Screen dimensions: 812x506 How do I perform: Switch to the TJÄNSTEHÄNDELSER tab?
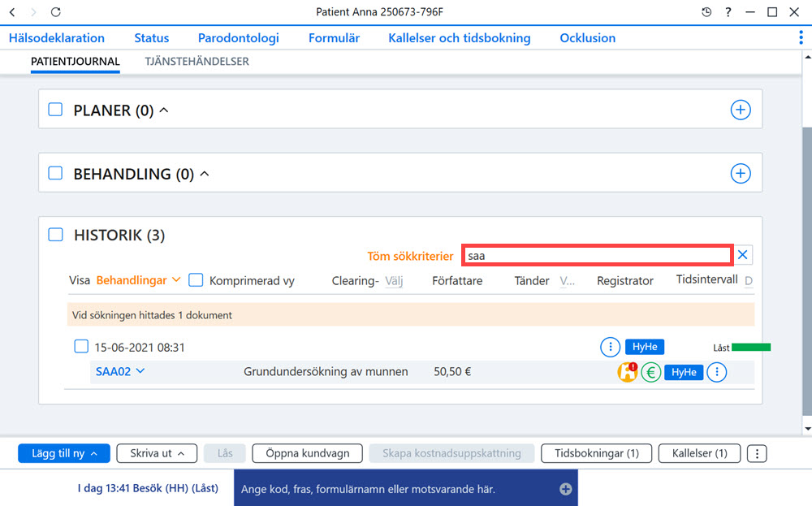click(197, 61)
